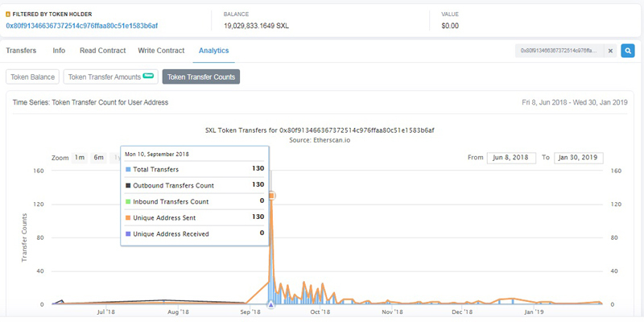Click the From date field
This screenshot has height=322, width=644.
510,158
